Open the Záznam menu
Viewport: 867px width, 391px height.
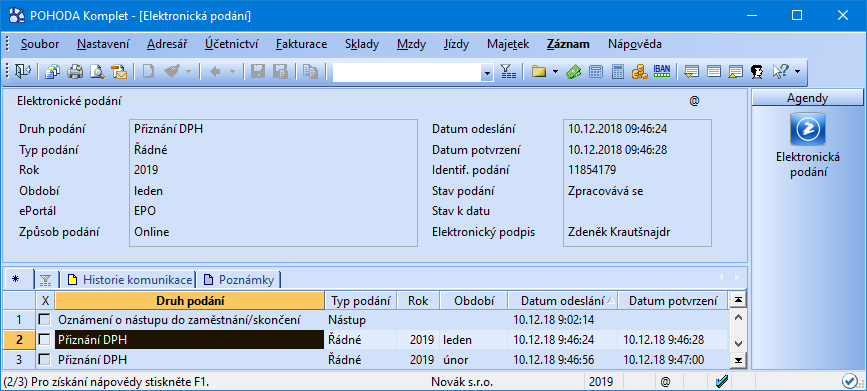click(568, 44)
